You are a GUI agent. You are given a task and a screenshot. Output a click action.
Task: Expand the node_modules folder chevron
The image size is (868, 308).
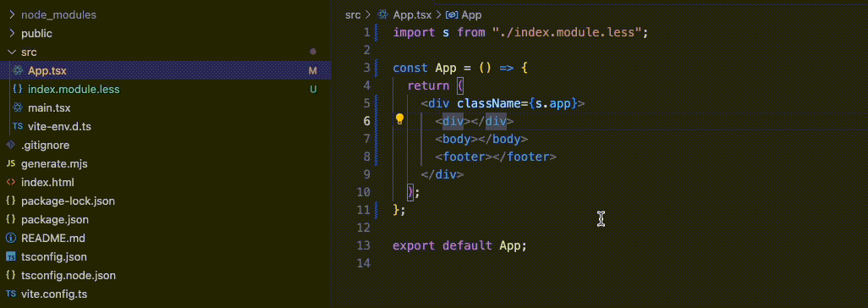coord(11,15)
